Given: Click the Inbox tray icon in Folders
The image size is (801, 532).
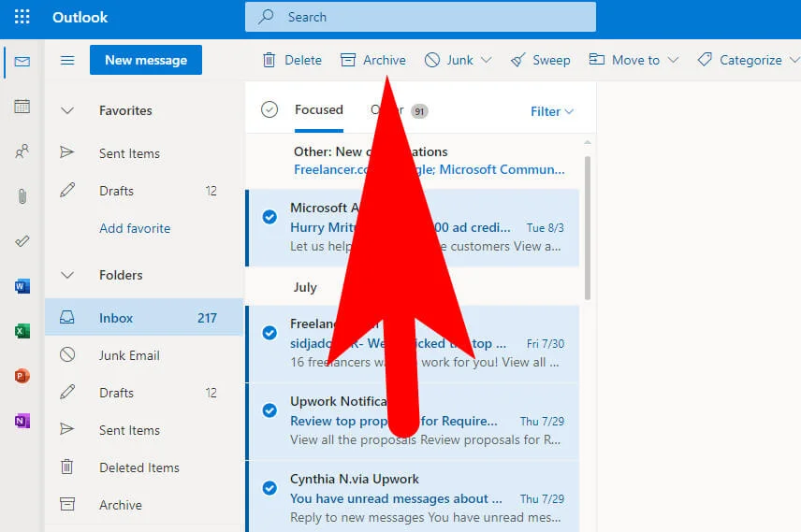Looking at the screenshot, I should pos(67,318).
